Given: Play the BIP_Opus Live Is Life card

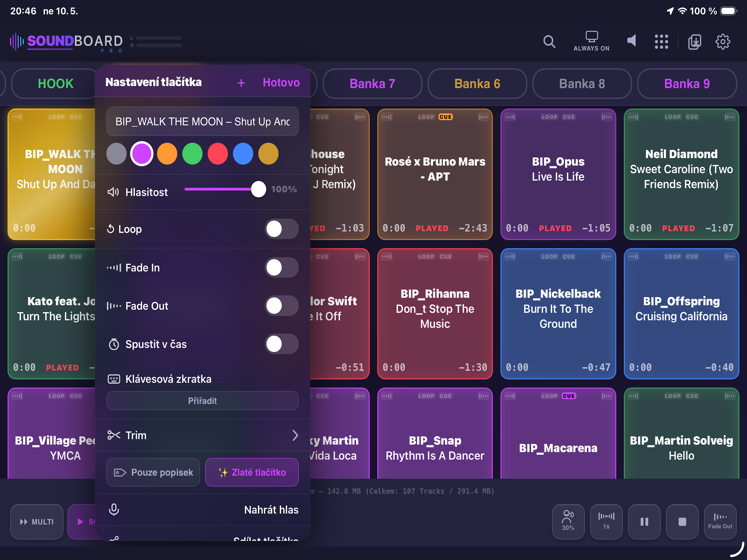Looking at the screenshot, I should click(x=558, y=174).
